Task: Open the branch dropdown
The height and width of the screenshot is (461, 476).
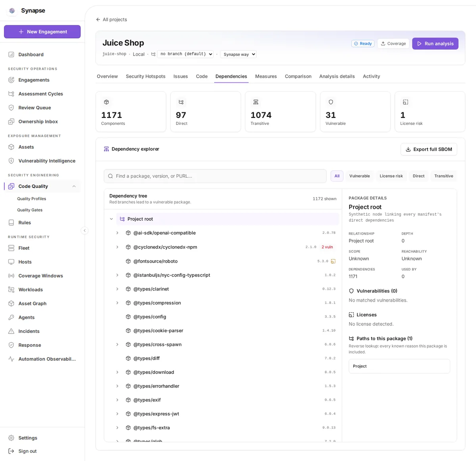Action: tap(185, 54)
